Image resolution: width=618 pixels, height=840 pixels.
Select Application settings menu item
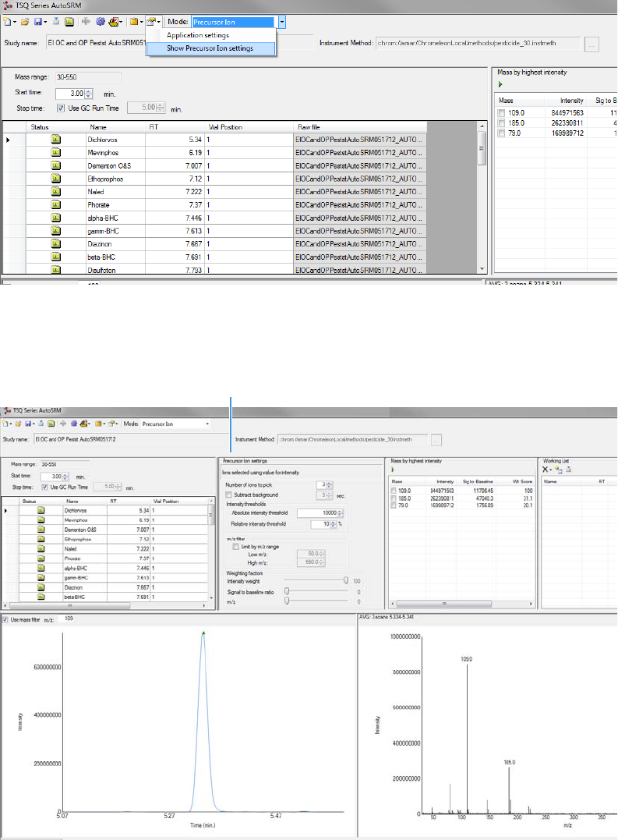[x=197, y=35]
